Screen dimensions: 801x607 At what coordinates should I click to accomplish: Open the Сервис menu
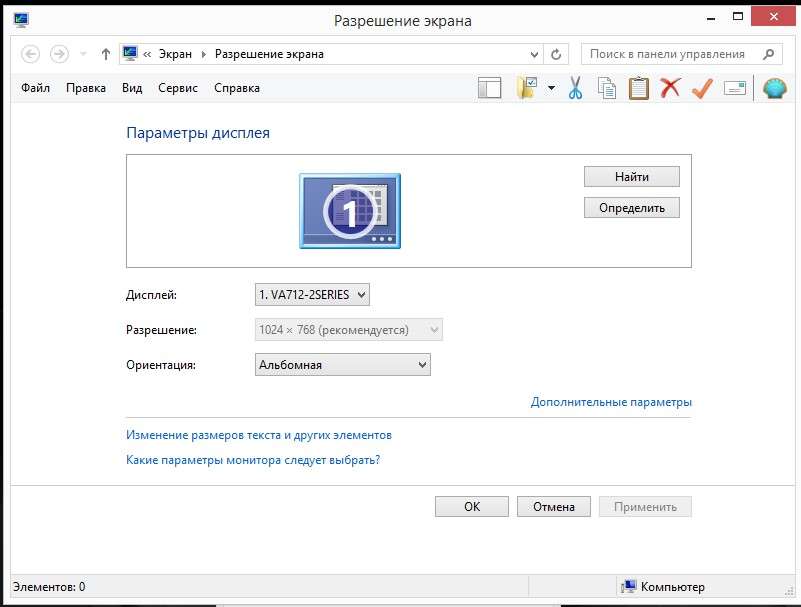pos(178,88)
